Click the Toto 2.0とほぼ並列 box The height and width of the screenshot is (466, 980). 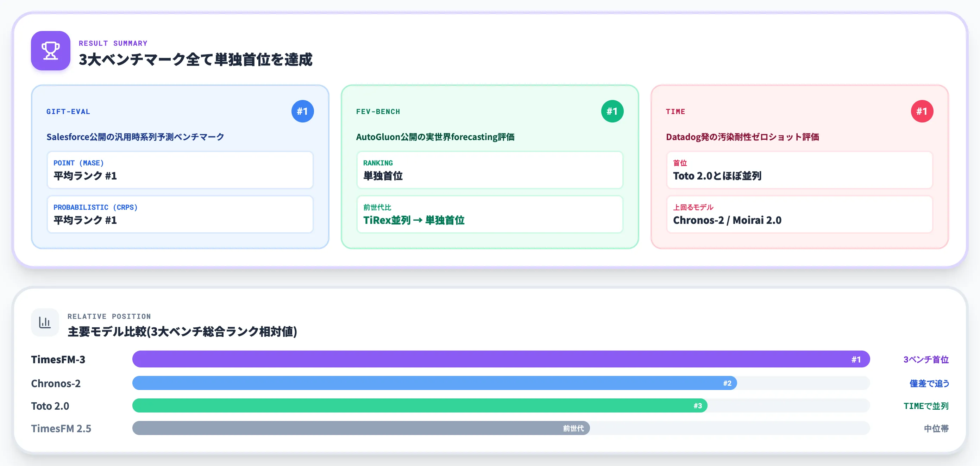[799, 170]
